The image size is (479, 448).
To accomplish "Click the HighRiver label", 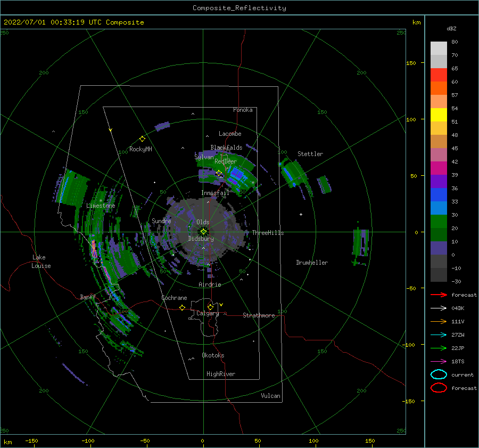I will [x=221, y=374].
